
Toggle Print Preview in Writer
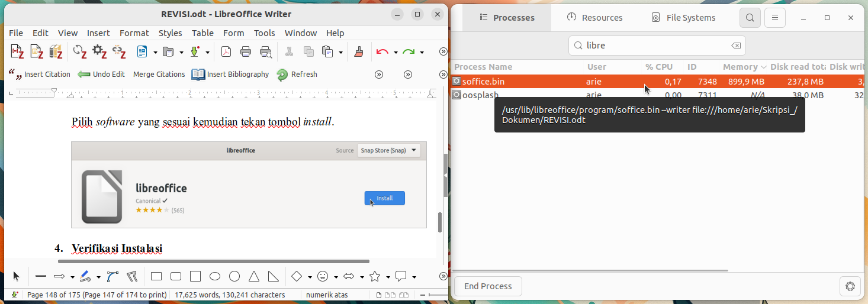tap(266, 52)
